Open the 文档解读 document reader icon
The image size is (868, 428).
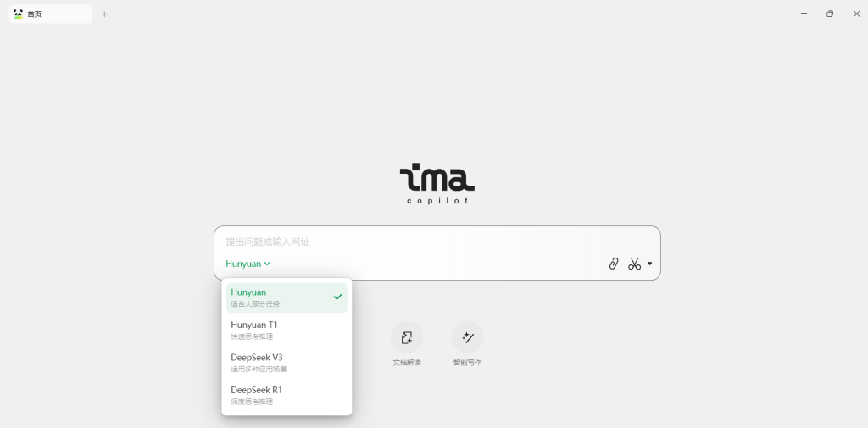(x=407, y=337)
